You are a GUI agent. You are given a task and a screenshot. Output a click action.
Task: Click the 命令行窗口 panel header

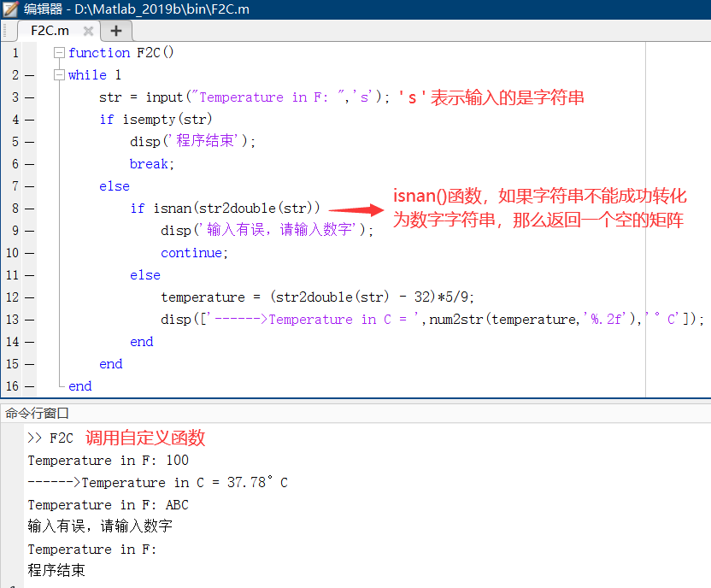tap(33, 414)
